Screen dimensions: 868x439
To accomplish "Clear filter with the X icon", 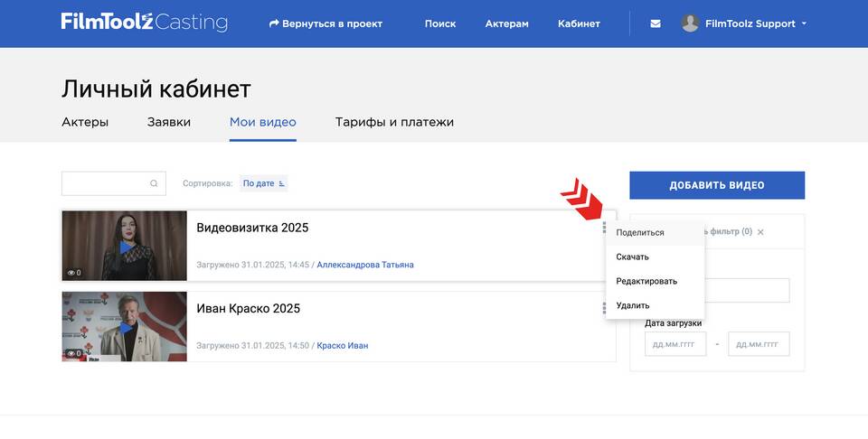I will coord(760,232).
